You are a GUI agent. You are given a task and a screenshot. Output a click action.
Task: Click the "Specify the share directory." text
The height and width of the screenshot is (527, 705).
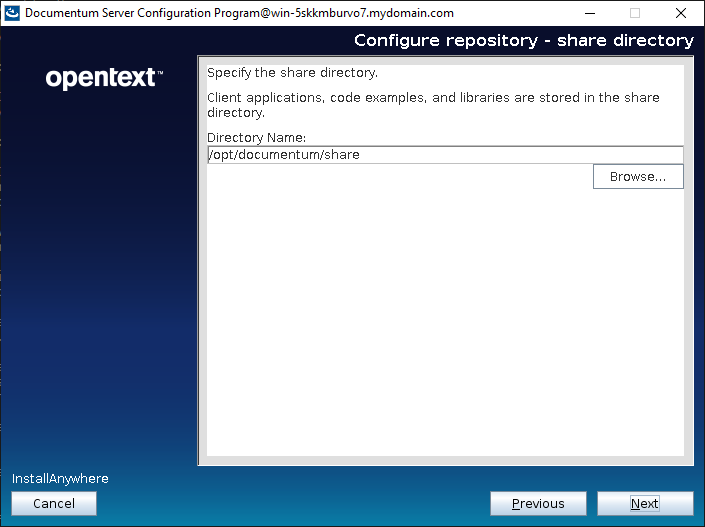(292, 73)
